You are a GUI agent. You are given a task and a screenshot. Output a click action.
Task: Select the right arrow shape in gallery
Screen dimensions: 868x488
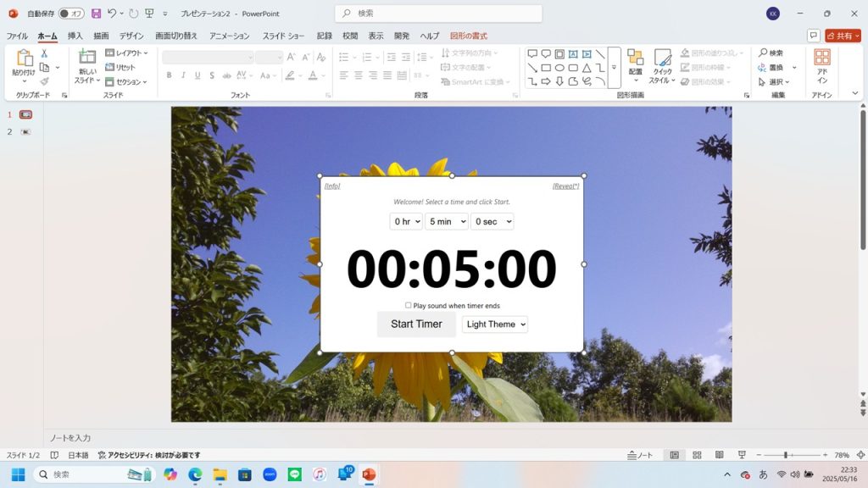click(546, 81)
